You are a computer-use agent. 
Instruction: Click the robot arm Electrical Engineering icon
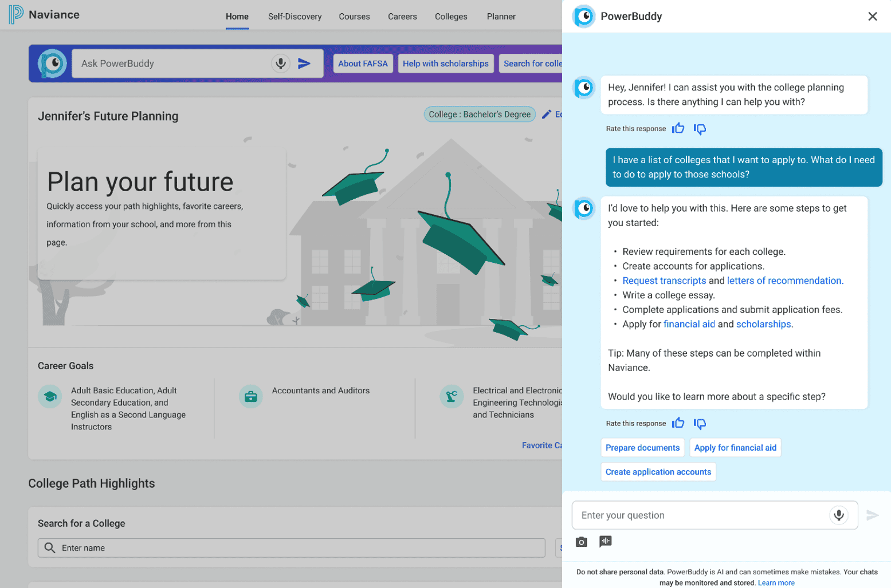tap(452, 396)
